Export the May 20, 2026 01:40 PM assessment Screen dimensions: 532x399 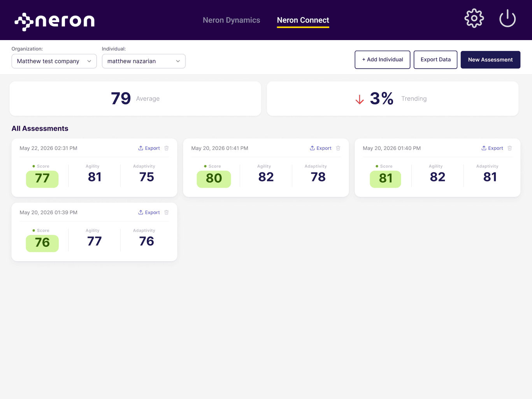click(492, 148)
